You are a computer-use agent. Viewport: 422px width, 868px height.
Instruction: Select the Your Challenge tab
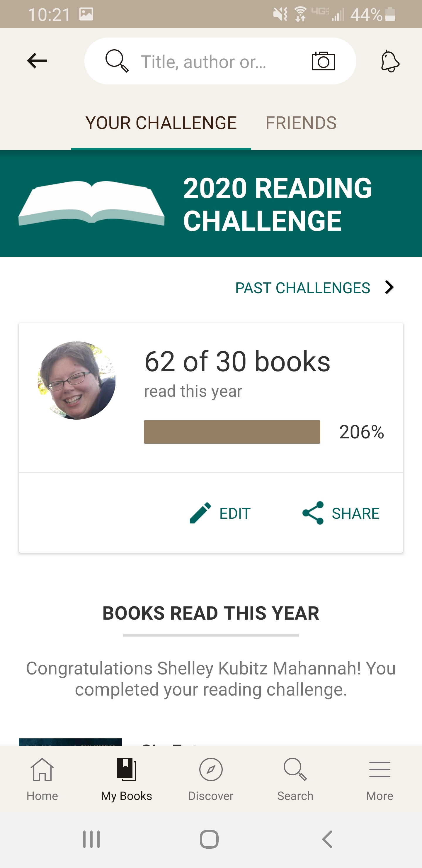(161, 123)
